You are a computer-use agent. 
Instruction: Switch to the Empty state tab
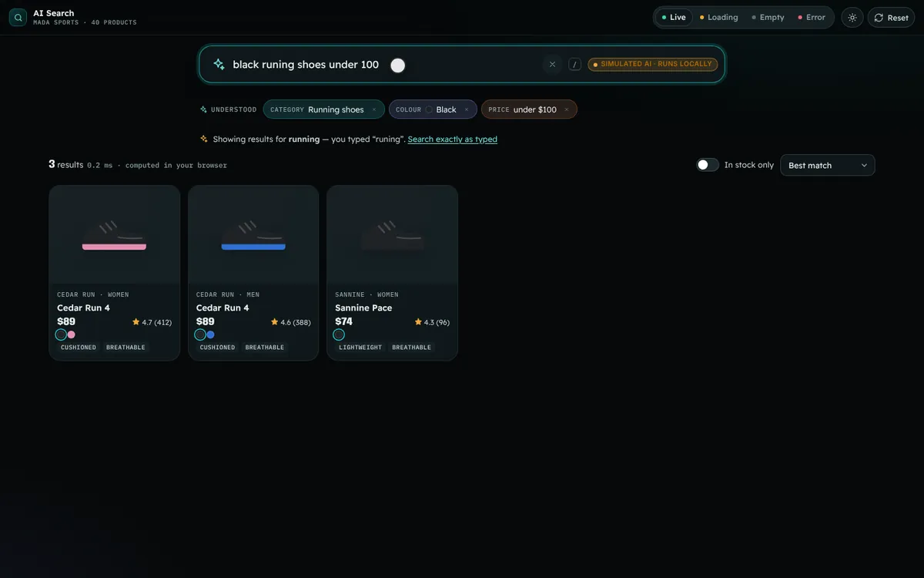click(768, 17)
